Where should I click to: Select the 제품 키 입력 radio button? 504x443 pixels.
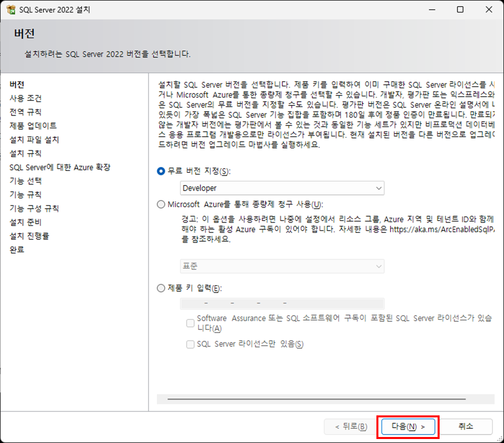pyautogui.click(x=161, y=288)
